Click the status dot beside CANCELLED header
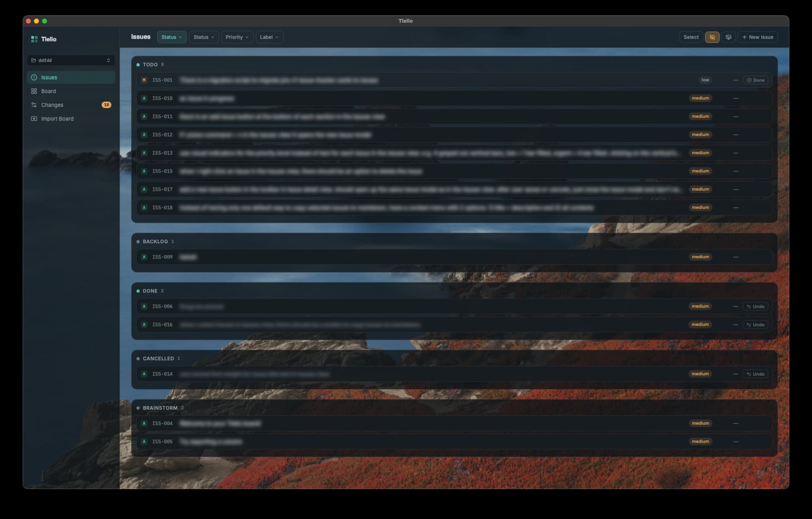812x519 pixels. [138, 358]
